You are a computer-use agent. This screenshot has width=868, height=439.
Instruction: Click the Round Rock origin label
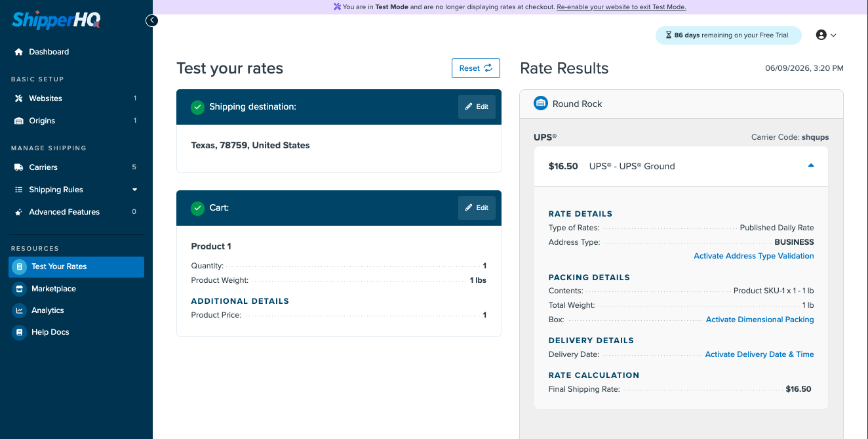pyautogui.click(x=577, y=104)
